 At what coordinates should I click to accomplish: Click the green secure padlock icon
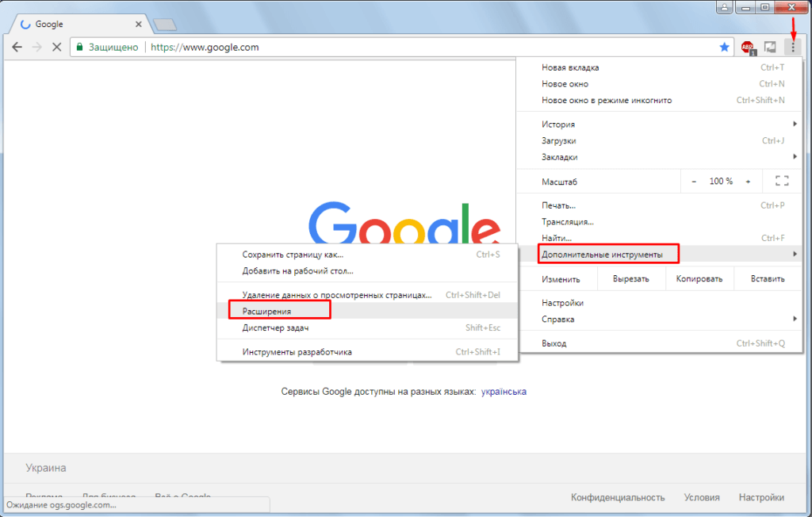pos(79,48)
